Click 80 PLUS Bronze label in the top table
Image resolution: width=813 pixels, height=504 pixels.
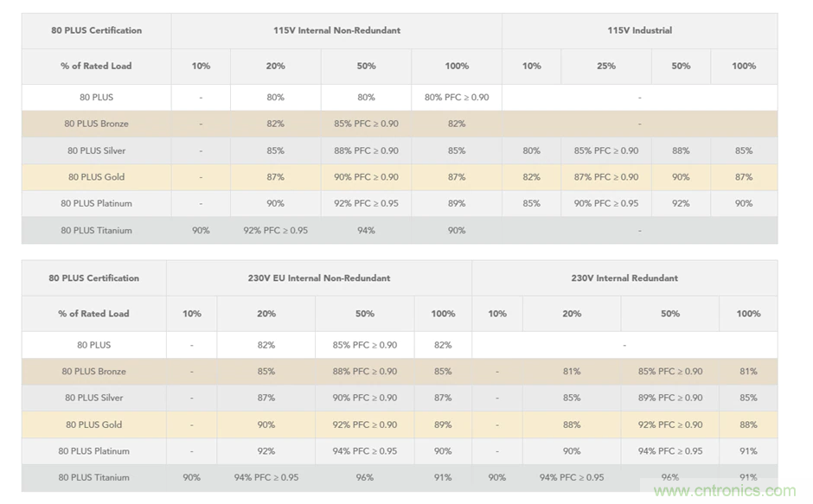[96, 124]
